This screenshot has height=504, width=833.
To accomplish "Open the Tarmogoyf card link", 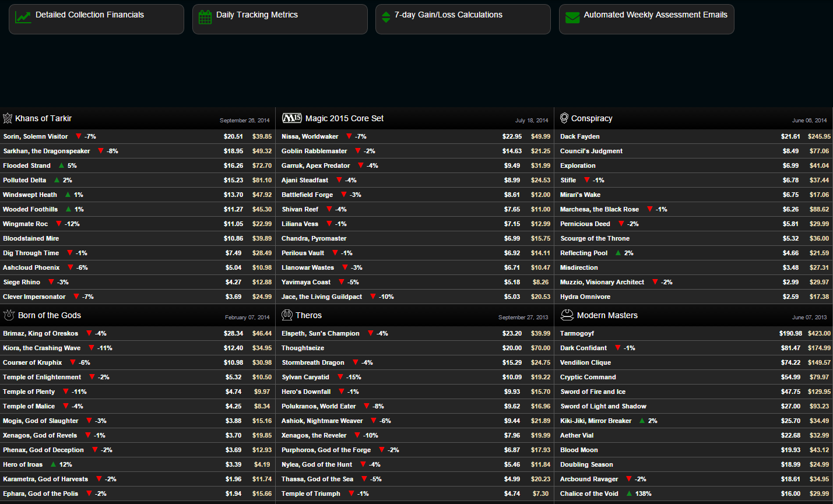I will (x=577, y=333).
